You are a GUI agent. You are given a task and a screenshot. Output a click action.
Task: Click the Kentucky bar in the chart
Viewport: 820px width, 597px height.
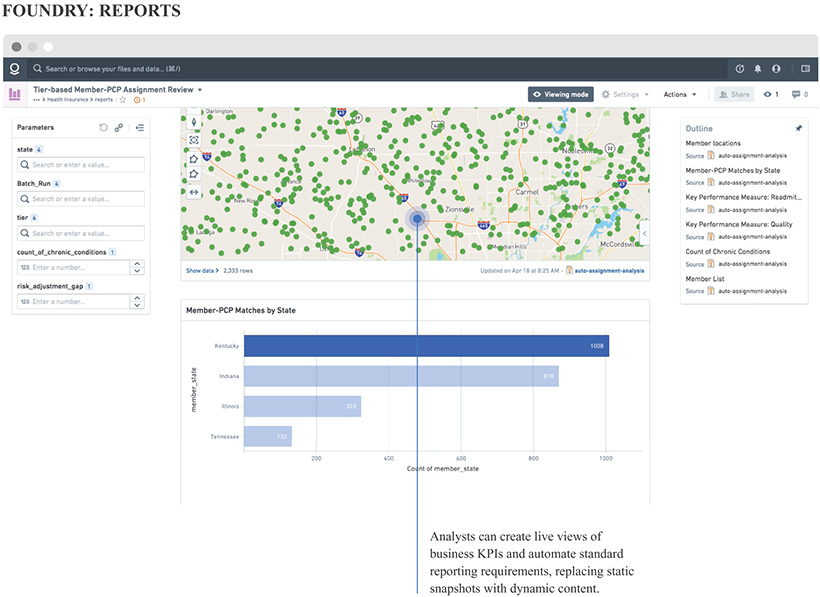(426, 346)
